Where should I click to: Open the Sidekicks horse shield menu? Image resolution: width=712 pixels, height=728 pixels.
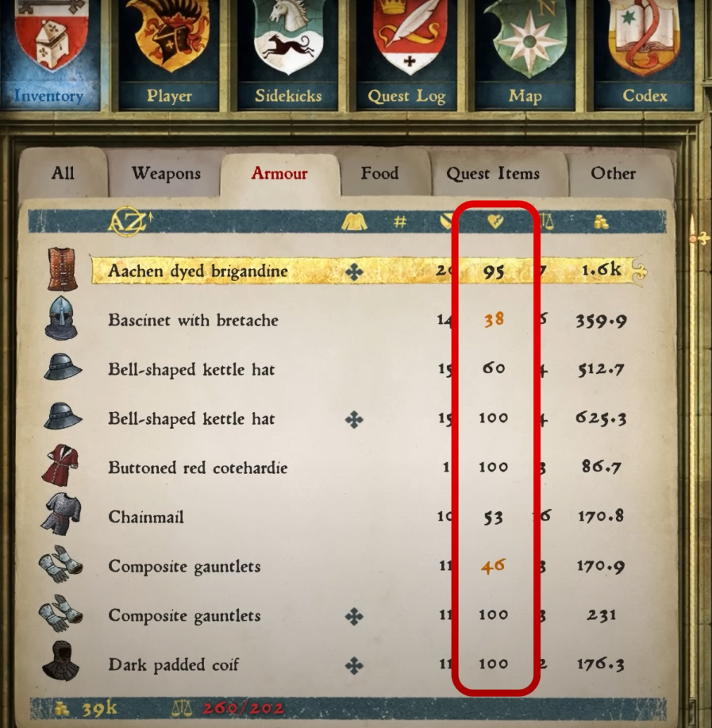[x=288, y=55]
